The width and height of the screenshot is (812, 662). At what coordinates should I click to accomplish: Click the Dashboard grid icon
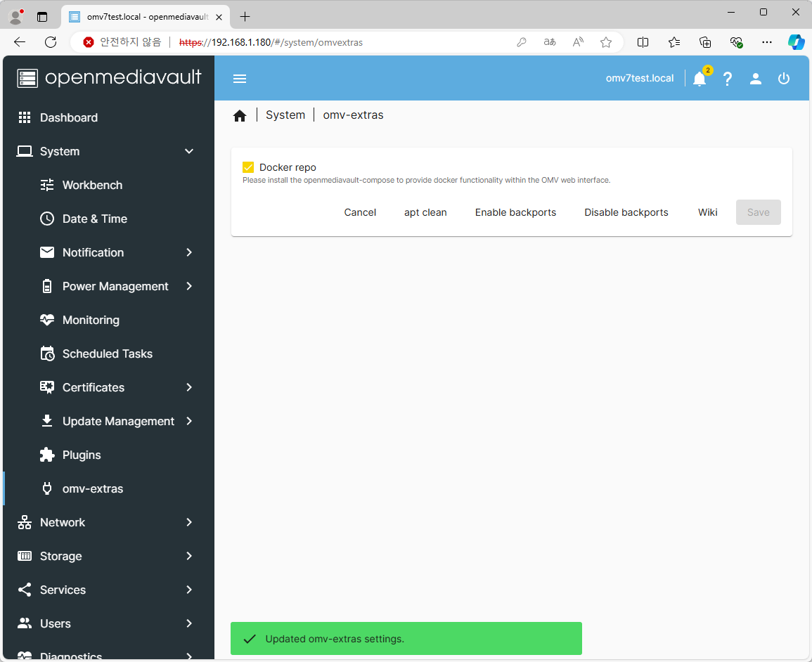point(25,117)
